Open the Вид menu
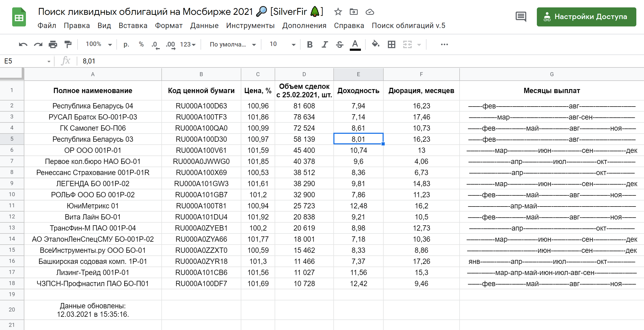Screen dimensions: 644x330 click(104, 26)
